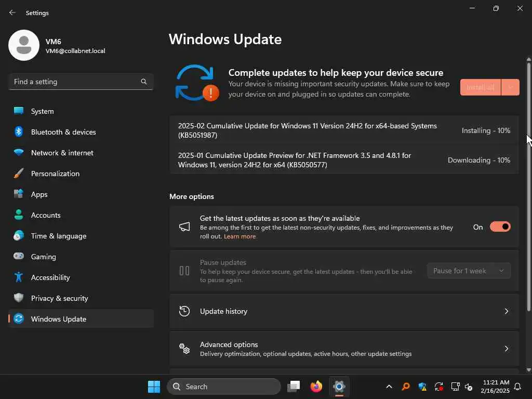Open Apps settings page
The width and height of the screenshot is (532, 399).
tap(81, 194)
